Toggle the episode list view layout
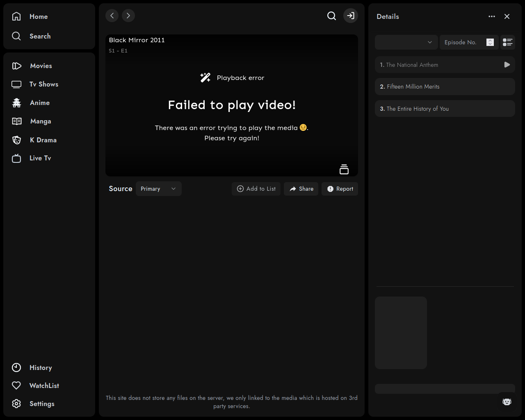The width and height of the screenshot is (525, 420). coord(508,42)
